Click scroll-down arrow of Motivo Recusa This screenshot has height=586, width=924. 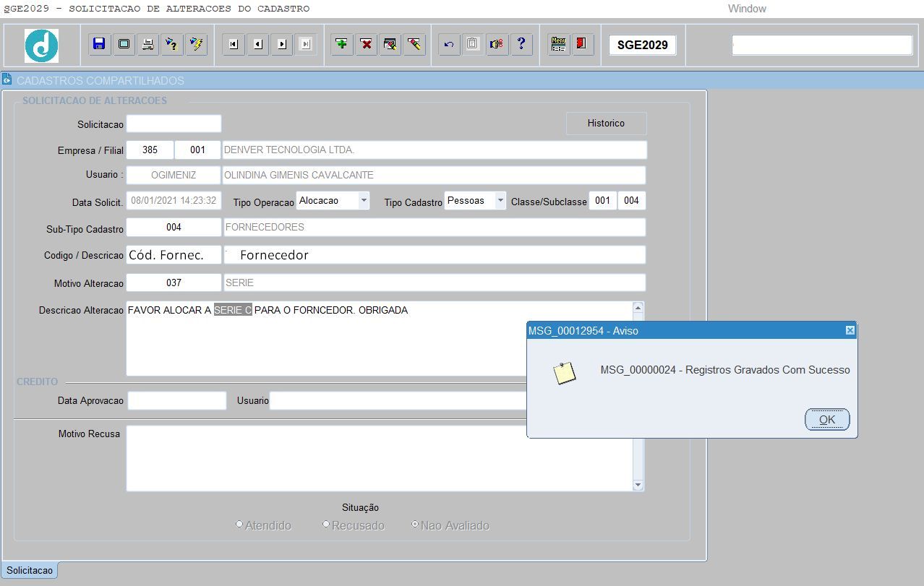(x=638, y=485)
